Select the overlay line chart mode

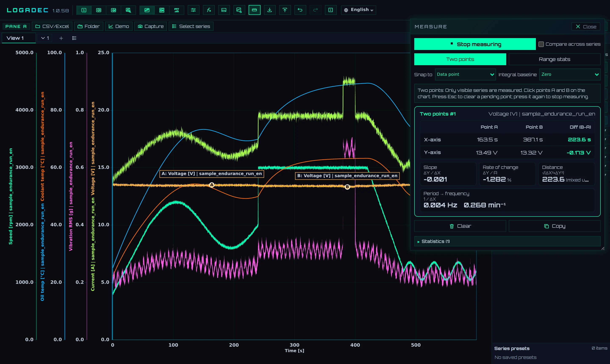[147, 10]
